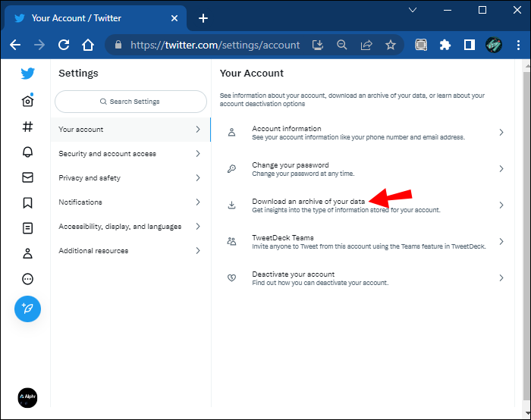Expand Accessibility, display, and languages chevron
531x420 pixels.
pos(198,227)
